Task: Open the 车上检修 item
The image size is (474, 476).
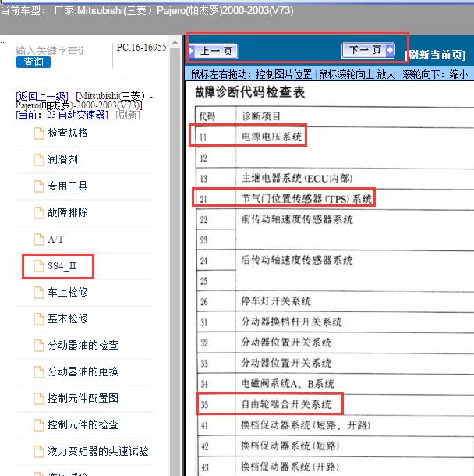Action: (x=68, y=292)
